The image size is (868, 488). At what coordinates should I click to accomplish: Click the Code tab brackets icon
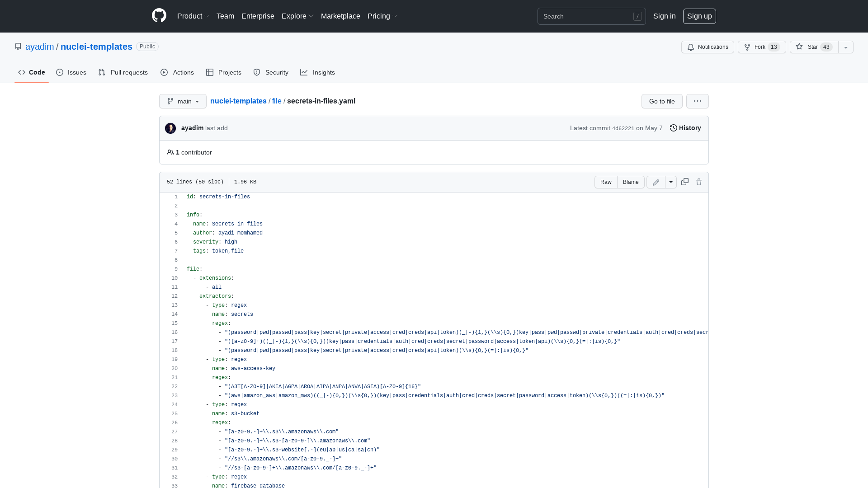tap(22, 72)
